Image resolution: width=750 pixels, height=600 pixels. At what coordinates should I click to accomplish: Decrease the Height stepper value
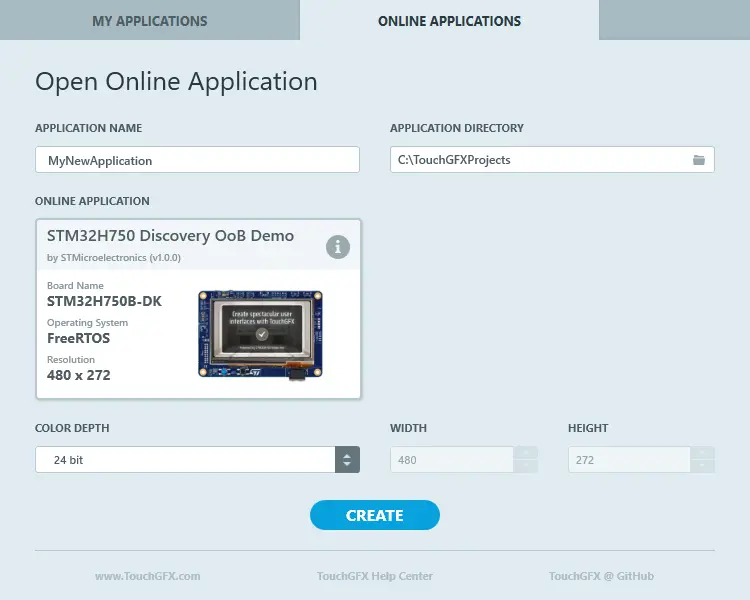pyautogui.click(x=702, y=466)
